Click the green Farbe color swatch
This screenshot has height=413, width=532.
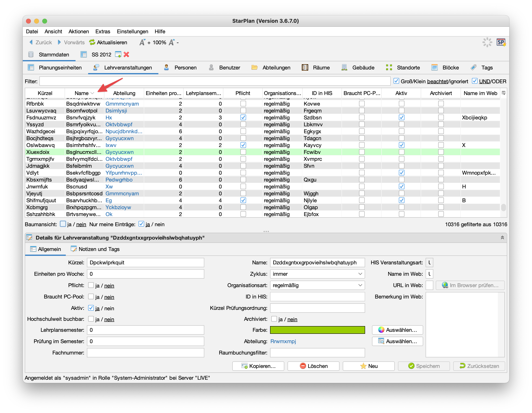tap(317, 330)
